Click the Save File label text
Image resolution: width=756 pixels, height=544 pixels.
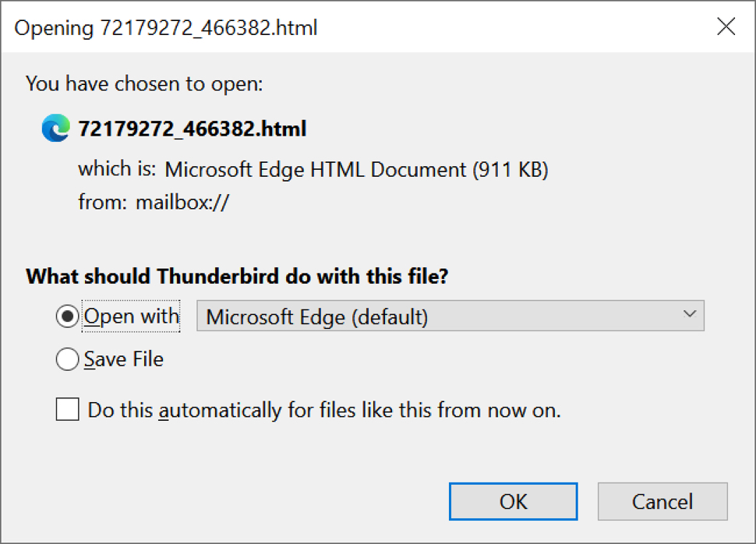[124, 359]
